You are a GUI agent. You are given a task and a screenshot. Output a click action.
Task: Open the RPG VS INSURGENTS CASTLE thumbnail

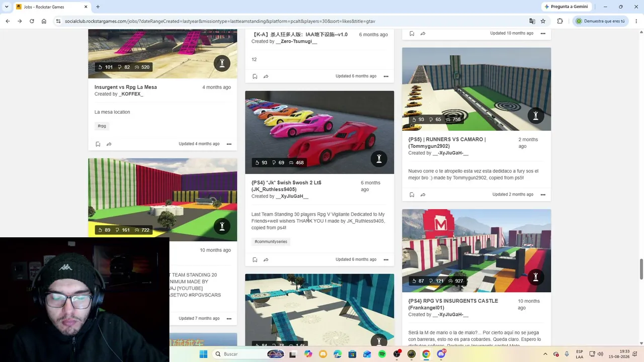coord(476,250)
